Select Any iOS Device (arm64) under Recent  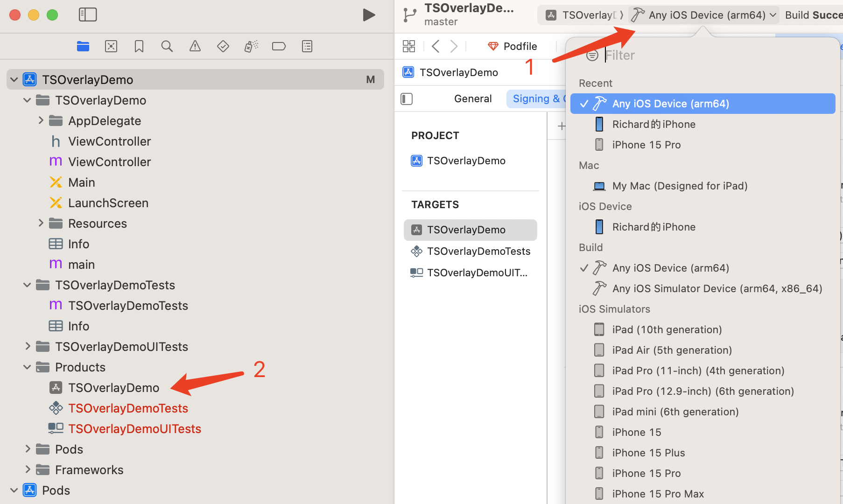[x=702, y=104]
